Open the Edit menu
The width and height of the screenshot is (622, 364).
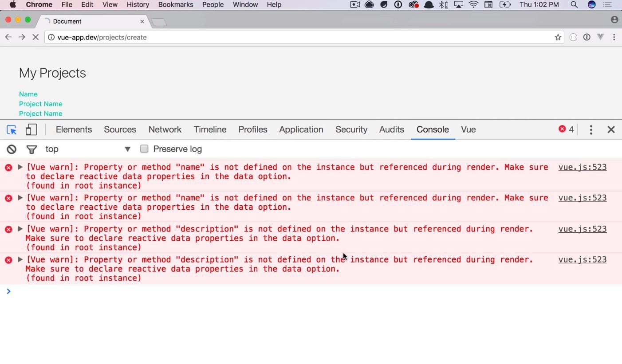(x=87, y=4)
